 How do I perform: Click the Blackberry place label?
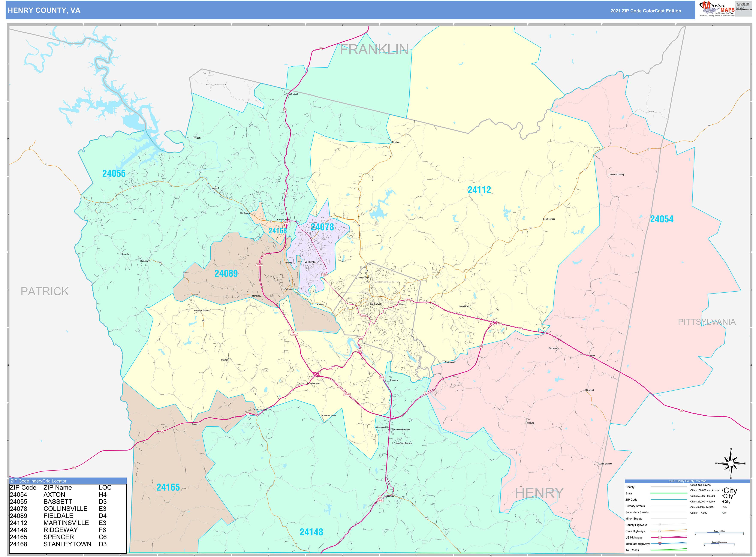(145, 261)
